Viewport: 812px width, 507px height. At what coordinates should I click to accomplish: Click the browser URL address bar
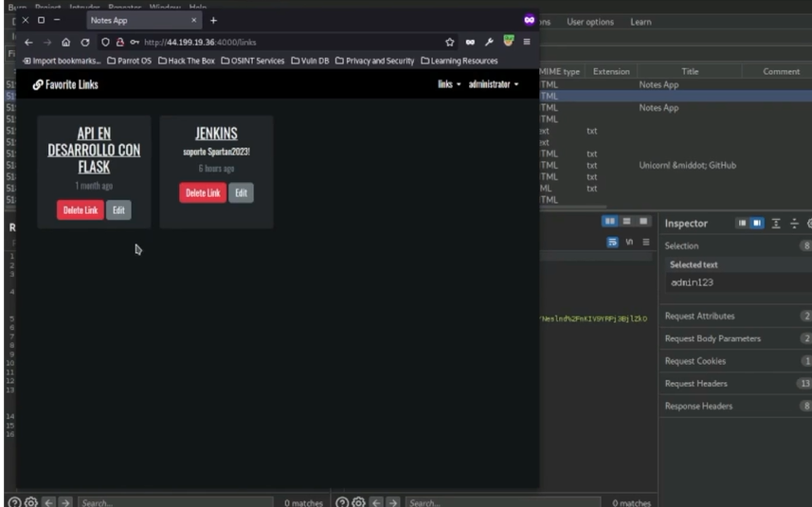pyautogui.click(x=284, y=42)
